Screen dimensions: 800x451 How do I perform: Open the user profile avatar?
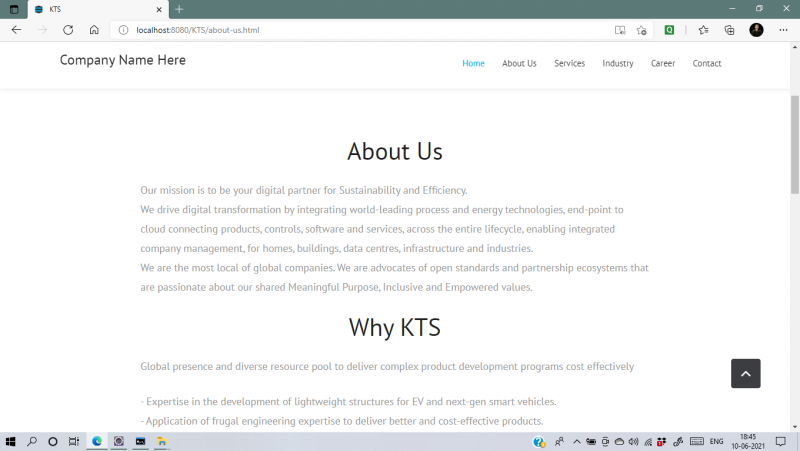756,30
